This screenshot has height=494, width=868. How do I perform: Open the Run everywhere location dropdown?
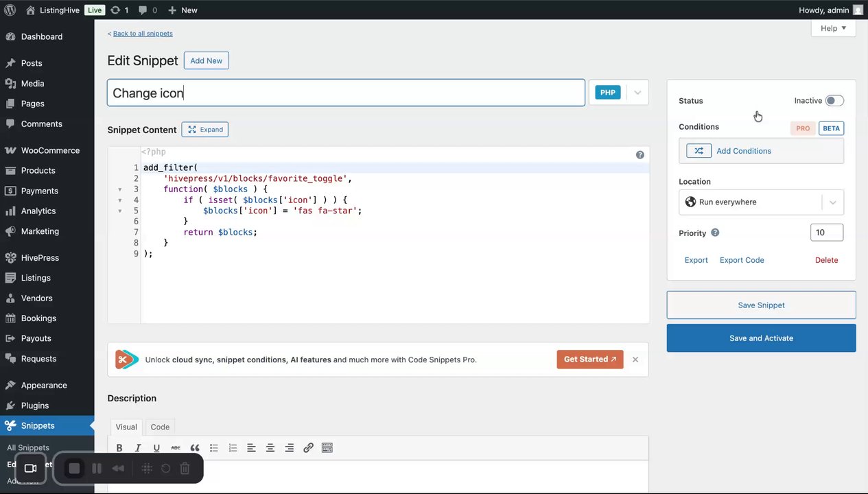click(x=762, y=202)
